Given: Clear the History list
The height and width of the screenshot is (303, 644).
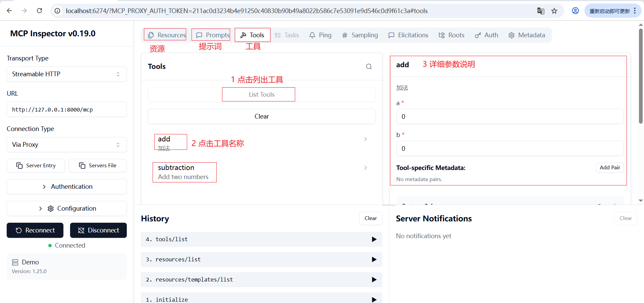Looking at the screenshot, I should (371, 218).
